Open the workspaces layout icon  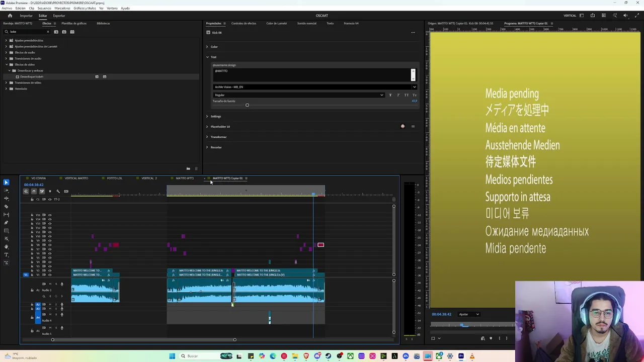(x=582, y=16)
